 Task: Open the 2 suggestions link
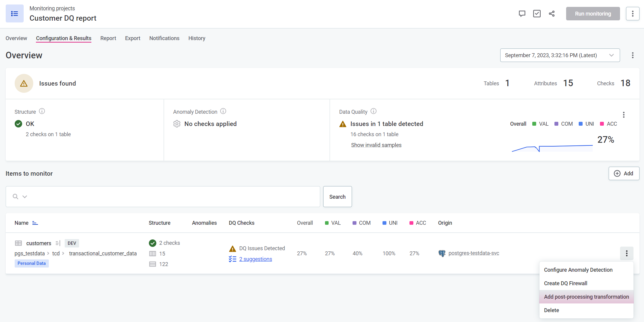[256, 259]
